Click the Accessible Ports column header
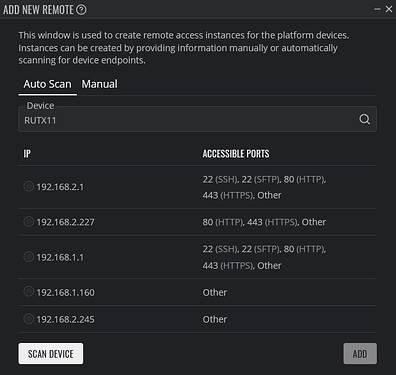The width and height of the screenshot is (396, 375). [236, 154]
